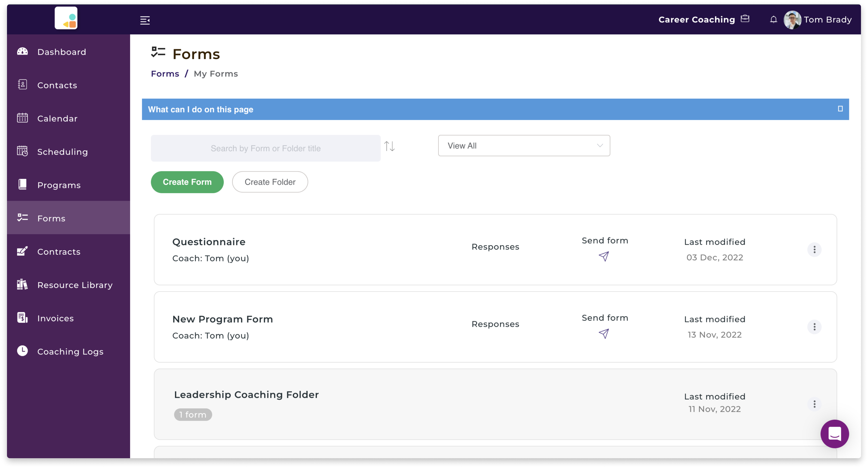Image resolution: width=868 pixels, height=468 pixels.
Task: Select Contracts in the sidebar
Action: [69, 252]
